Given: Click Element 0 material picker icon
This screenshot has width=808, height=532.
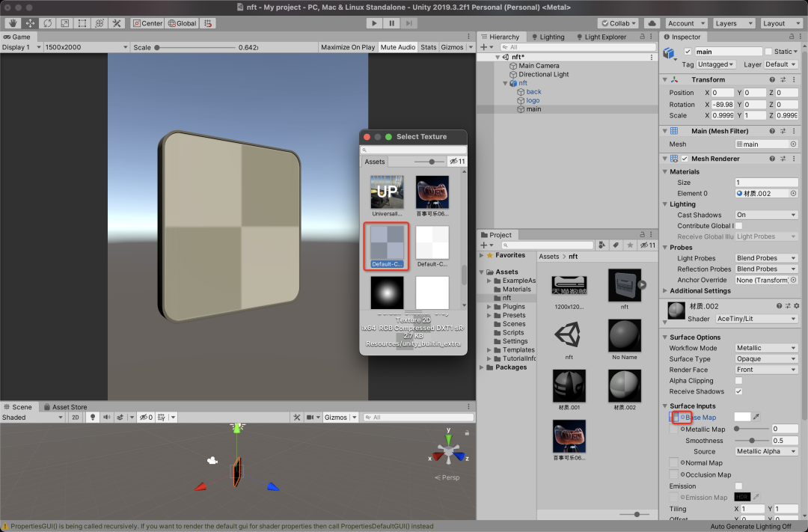Looking at the screenshot, I should coord(794,193).
